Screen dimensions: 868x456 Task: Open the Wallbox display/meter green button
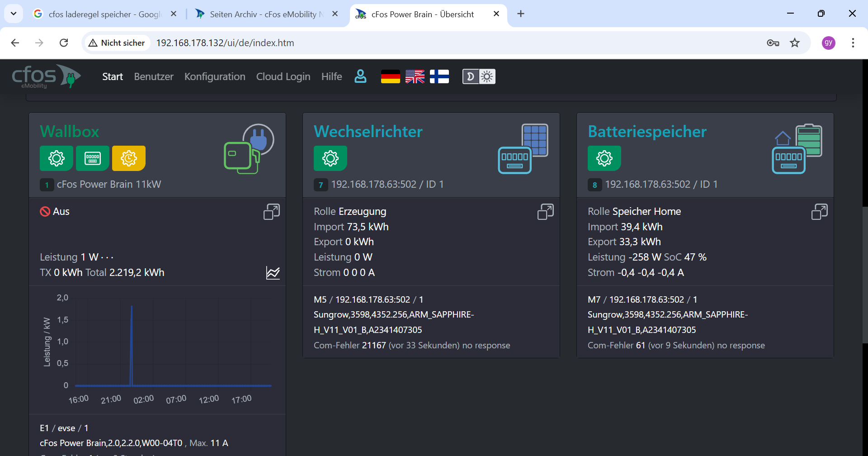[93, 158]
